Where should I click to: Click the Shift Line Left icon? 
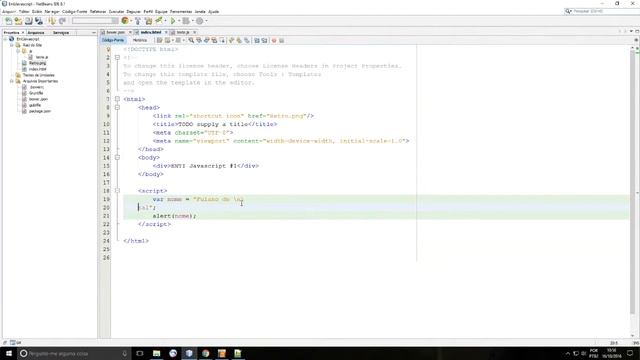click(257, 40)
